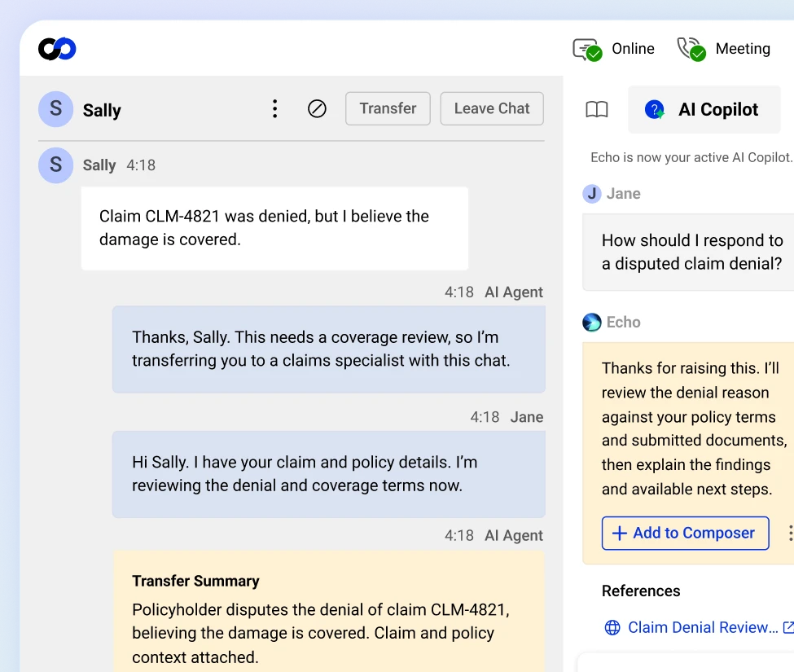Click external link icon after Claim Denial Review

(788, 627)
